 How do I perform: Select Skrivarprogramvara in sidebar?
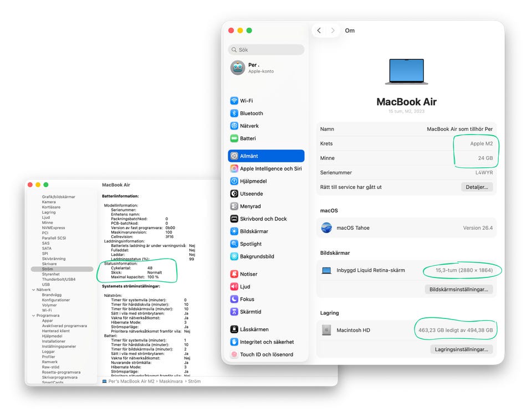click(60, 377)
